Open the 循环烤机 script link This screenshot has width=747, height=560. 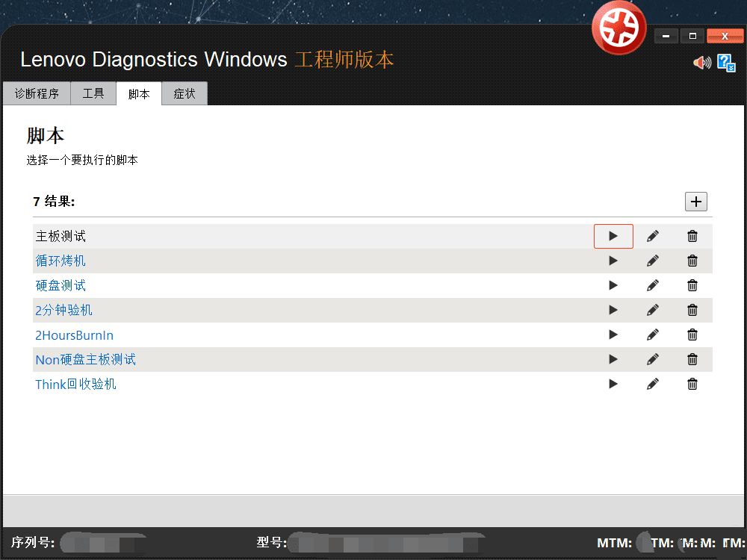click(x=61, y=261)
